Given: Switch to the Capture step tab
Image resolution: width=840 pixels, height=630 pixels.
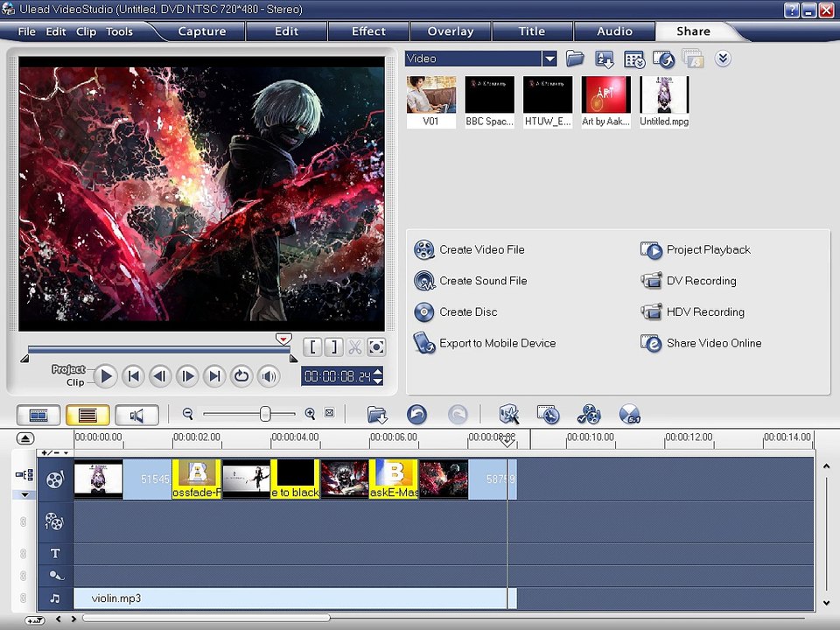Looking at the screenshot, I should click(202, 31).
